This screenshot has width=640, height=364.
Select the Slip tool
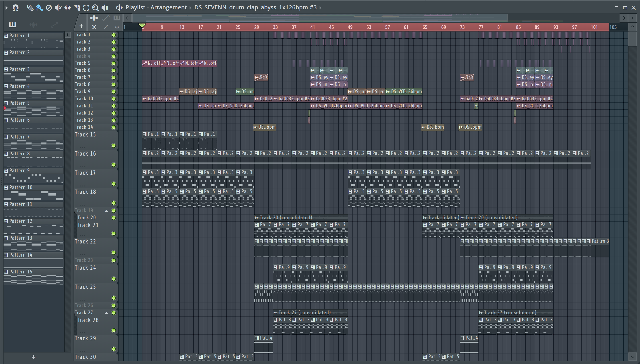(x=67, y=8)
